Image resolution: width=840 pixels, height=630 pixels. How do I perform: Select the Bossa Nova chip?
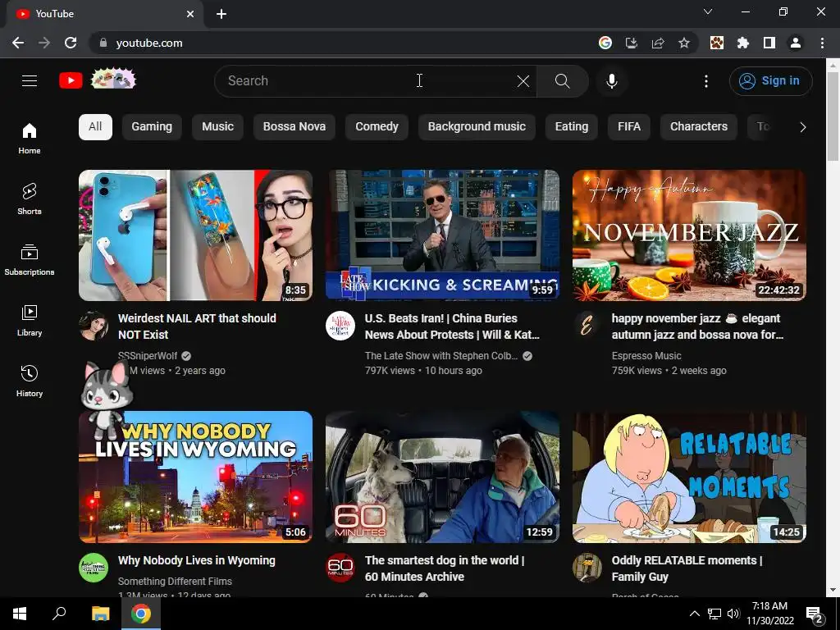294,127
